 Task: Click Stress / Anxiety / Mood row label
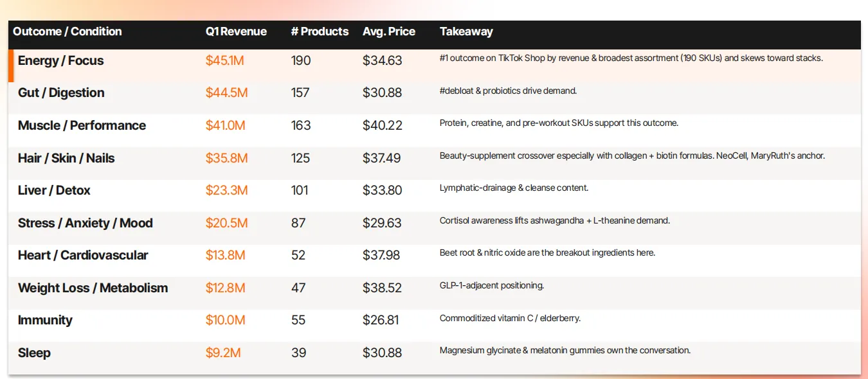tap(86, 223)
